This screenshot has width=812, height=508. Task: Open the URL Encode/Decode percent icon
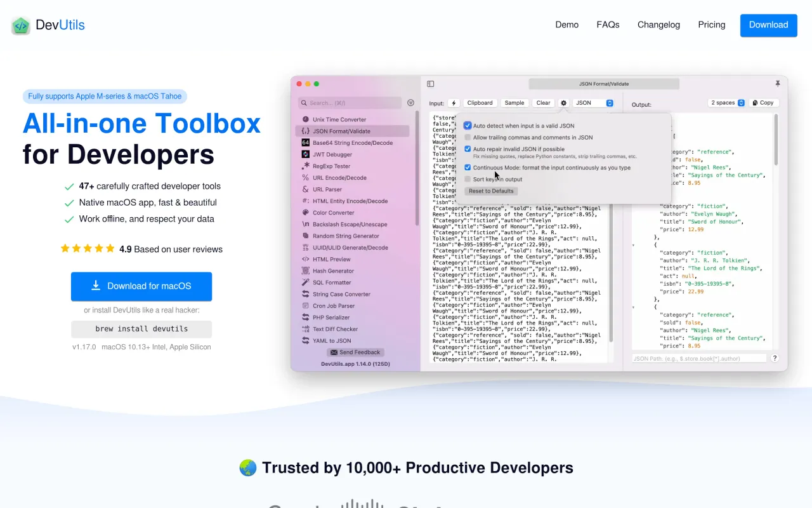coord(306,178)
